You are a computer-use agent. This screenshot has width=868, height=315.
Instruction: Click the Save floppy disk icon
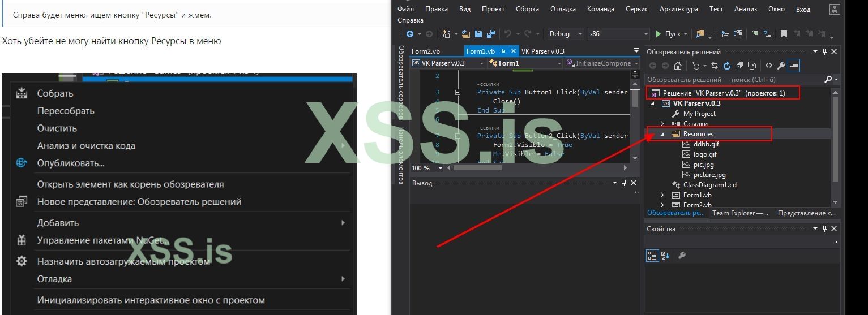[x=478, y=34]
